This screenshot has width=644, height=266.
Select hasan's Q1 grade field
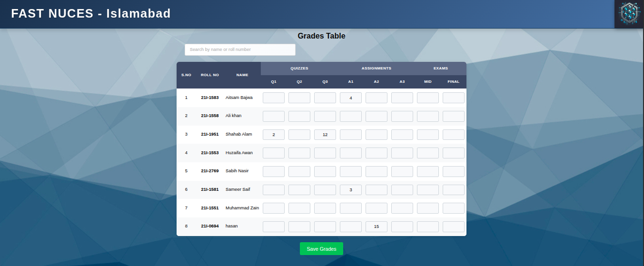pos(274,227)
